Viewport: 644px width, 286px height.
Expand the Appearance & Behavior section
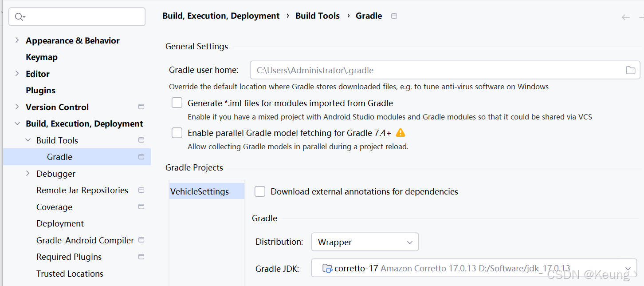[x=17, y=40]
